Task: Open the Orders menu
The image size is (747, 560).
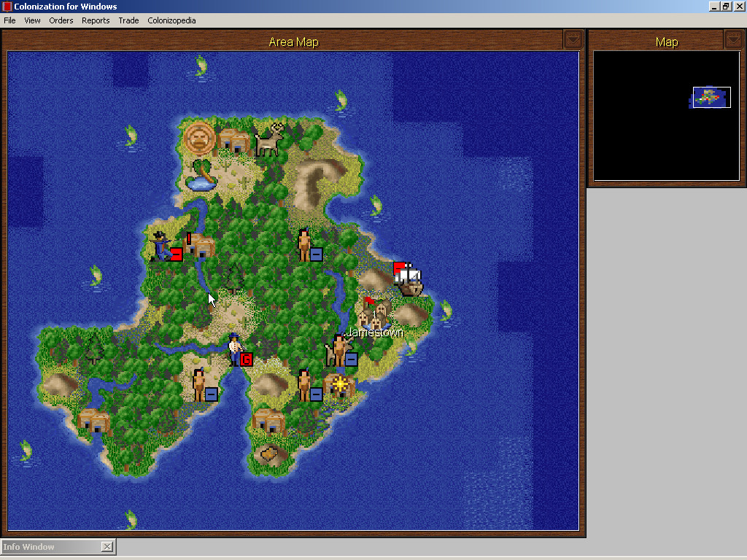Action: click(x=61, y=20)
